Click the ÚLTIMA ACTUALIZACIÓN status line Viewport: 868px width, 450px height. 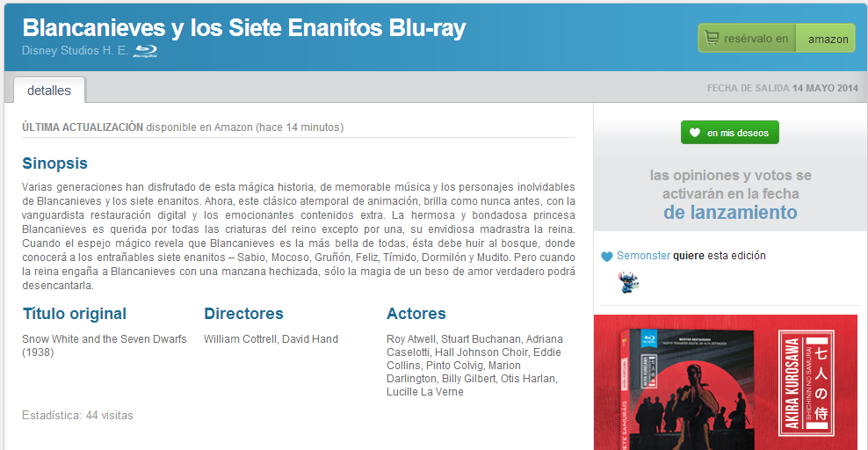[x=183, y=127]
